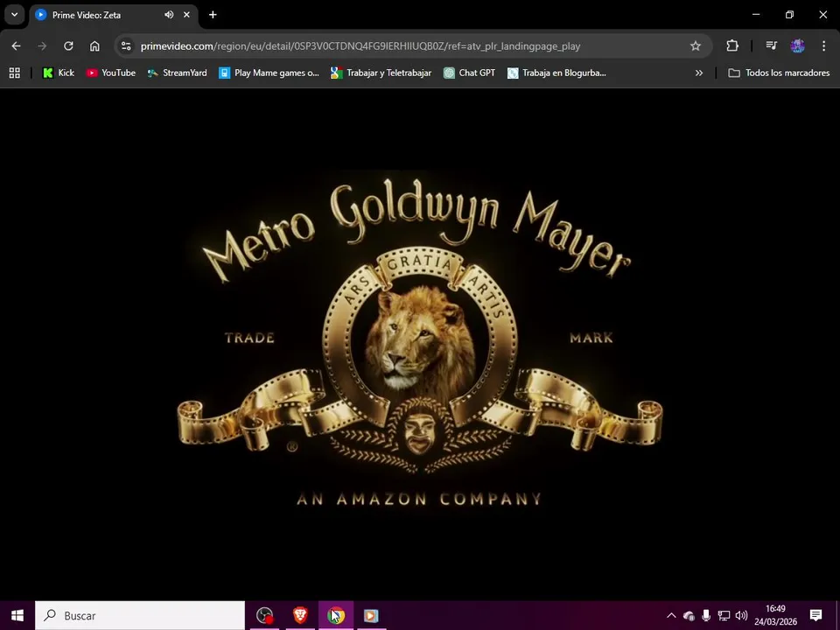Open the Kick bookmark
This screenshot has height=630, width=840.
pyautogui.click(x=59, y=73)
